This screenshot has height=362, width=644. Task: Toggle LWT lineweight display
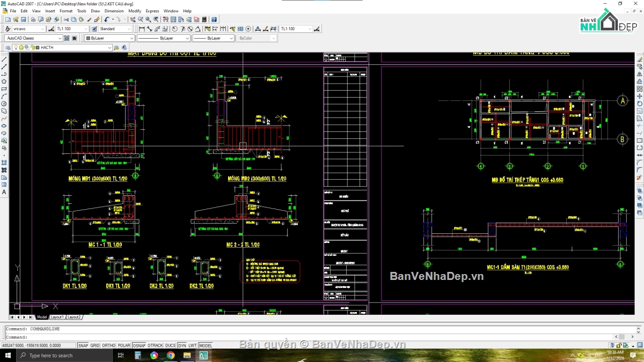click(193, 345)
